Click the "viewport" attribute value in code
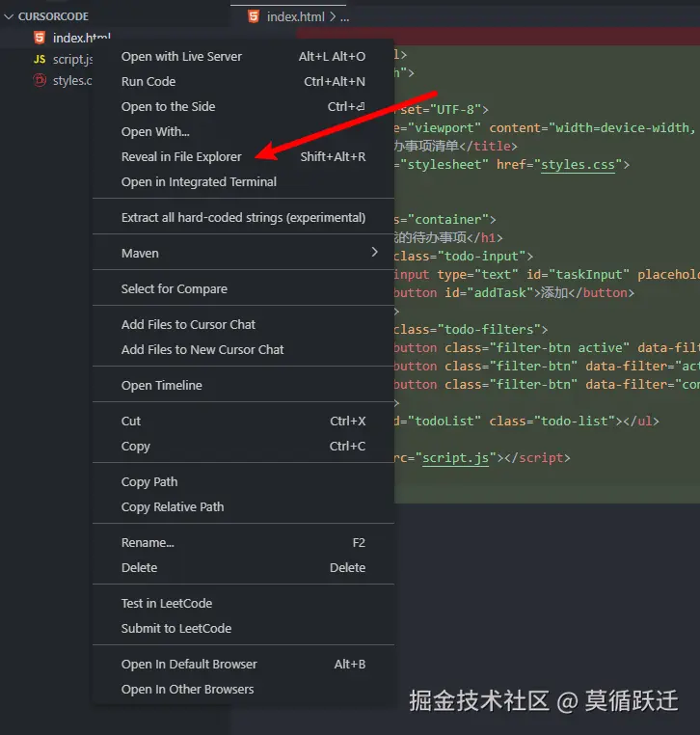This screenshot has width=700, height=735. click(x=444, y=128)
